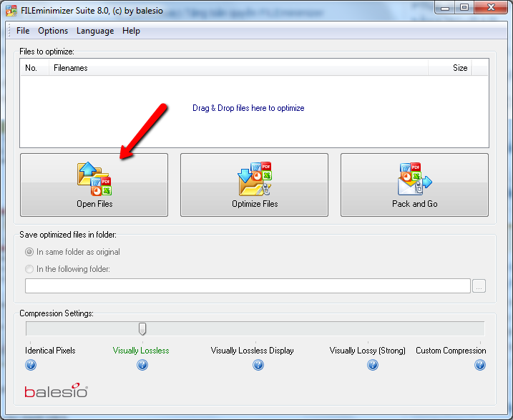Click the Pack and Go icon
The height and width of the screenshot is (420, 513).
[414, 185]
